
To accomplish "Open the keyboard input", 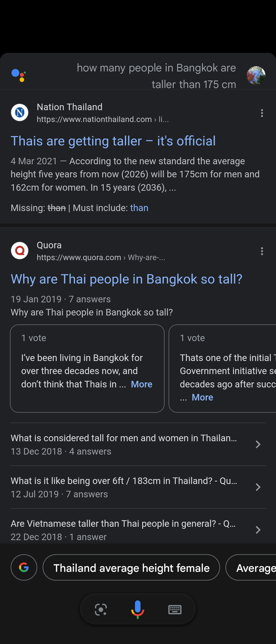I will pos(175,610).
